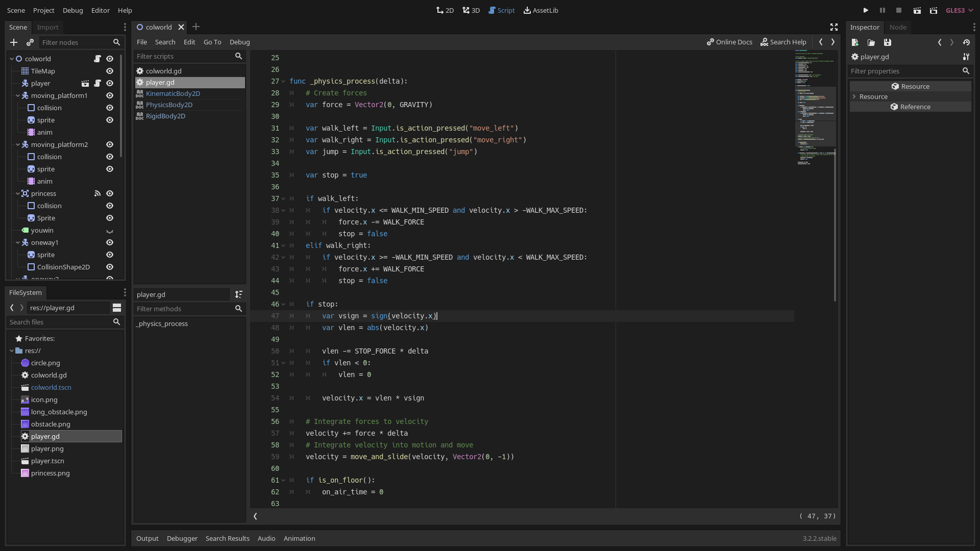Click the save resource icon in Inspector
The height and width of the screenshot is (551, 980).
tap(888, 42)
